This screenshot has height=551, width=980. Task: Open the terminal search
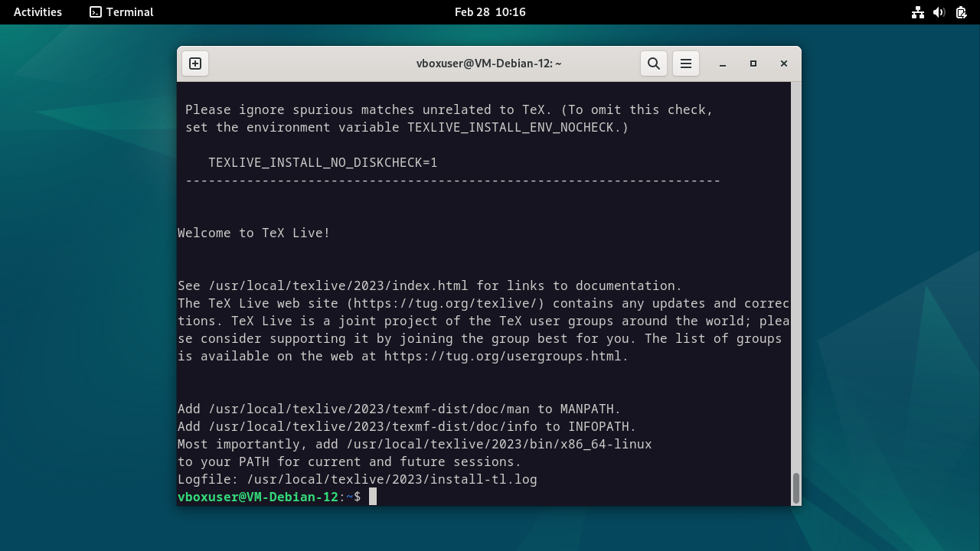tap(654, 64)
